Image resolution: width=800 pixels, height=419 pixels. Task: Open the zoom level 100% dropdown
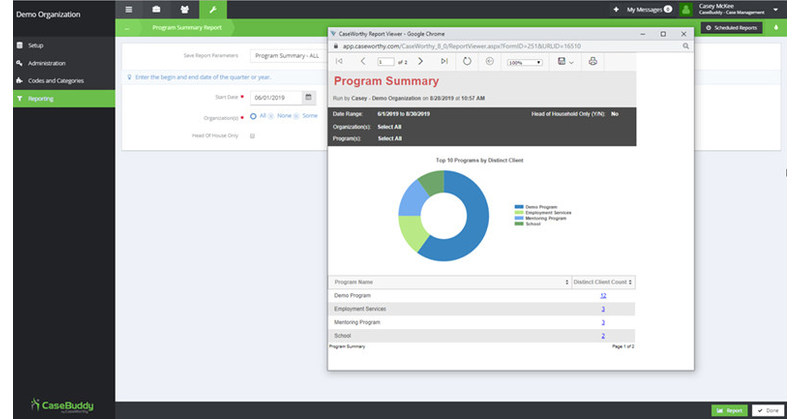525,62
